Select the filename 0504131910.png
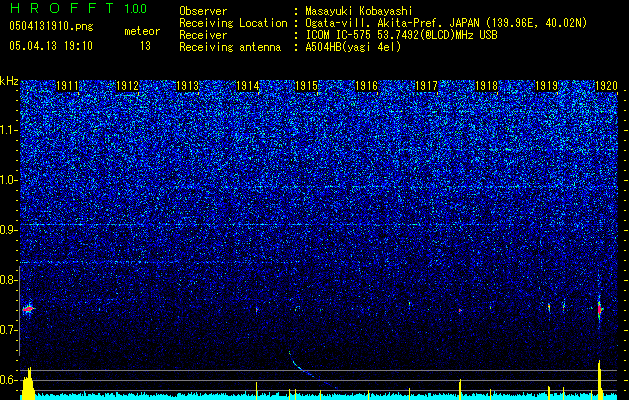Viewport: 629px width, 400px height. [x=51, y=26]
